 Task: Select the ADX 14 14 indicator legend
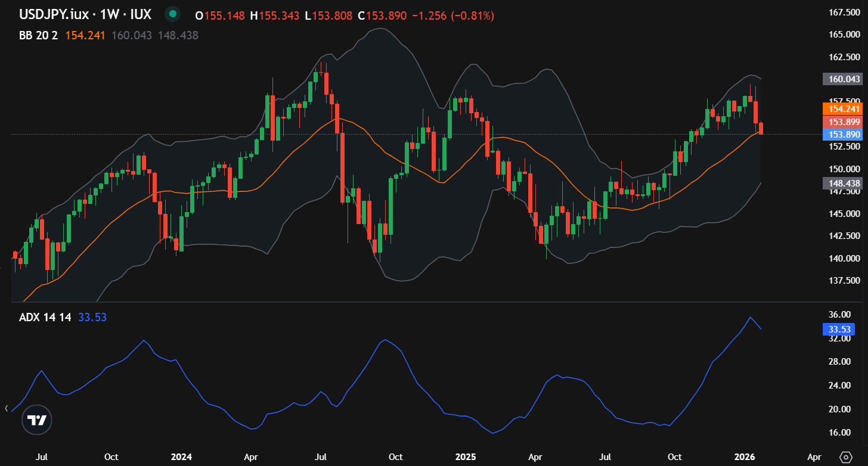click(x=45, y=318)
